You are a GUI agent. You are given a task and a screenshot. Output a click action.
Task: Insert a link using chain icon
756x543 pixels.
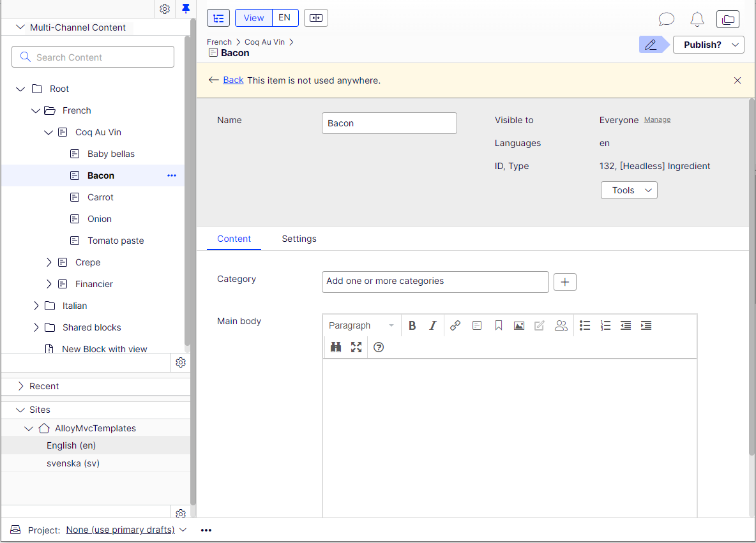click(455, 325)
